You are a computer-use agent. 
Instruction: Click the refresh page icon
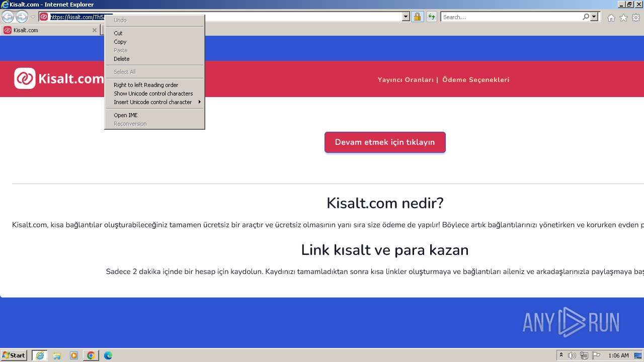coord(432,17)
